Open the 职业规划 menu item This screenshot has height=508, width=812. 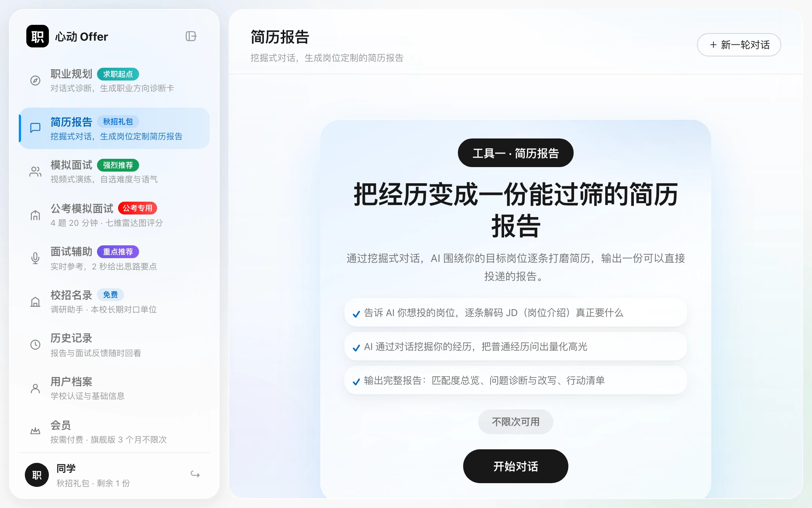coord(114,81)
